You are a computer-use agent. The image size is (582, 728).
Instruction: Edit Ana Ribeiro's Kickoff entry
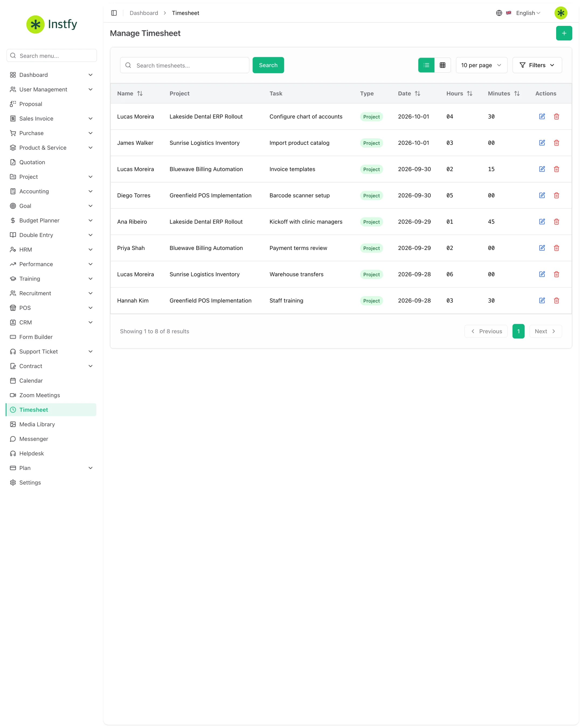pos(542,222)
